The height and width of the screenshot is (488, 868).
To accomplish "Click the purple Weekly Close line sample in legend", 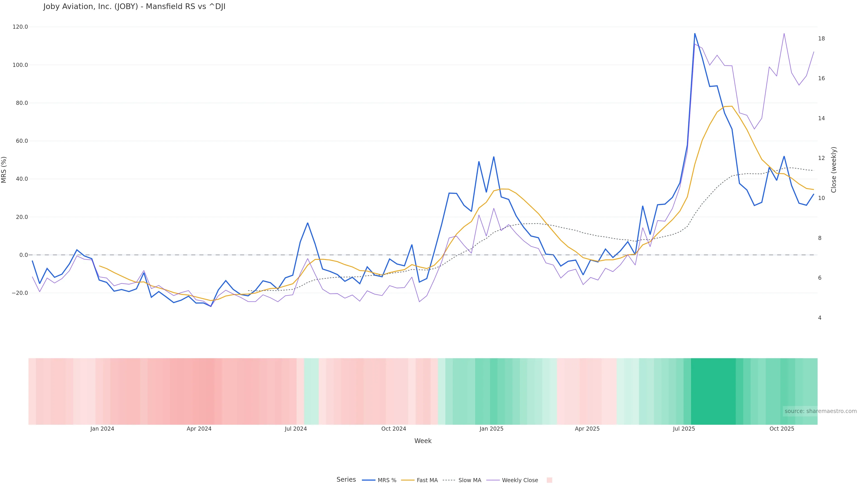I will point(493,480).
